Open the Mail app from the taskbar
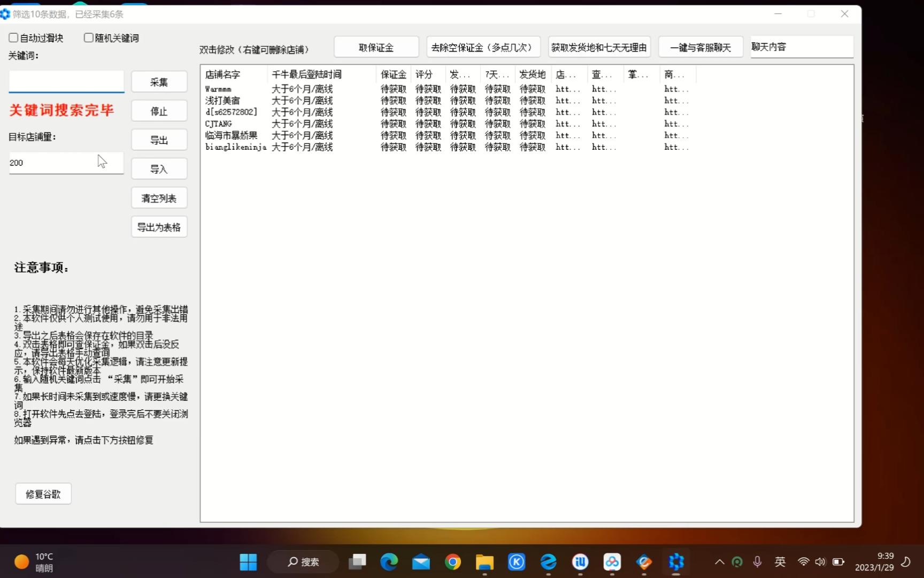924x578 pixels. [x=421, y=562]
